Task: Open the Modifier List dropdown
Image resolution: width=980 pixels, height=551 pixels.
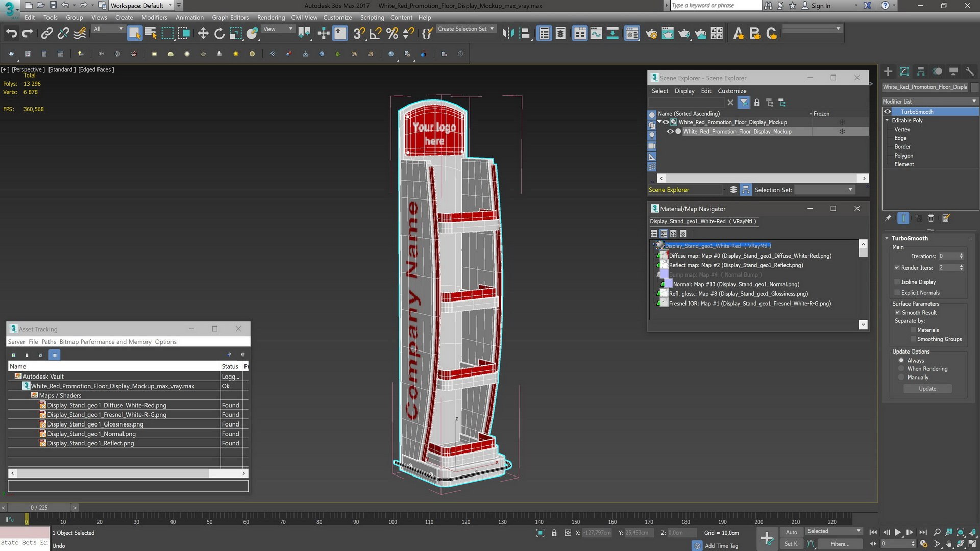Action: click(x=930, y=101)
